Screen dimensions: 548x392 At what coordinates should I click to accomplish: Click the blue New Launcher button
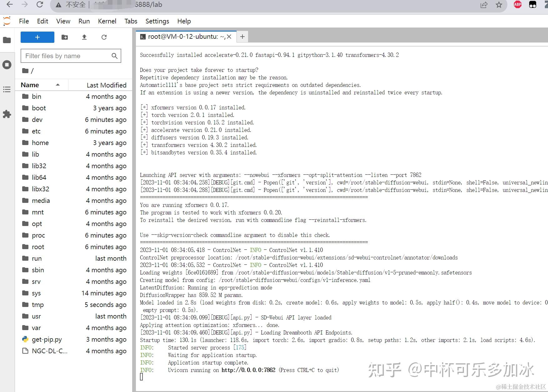tap(37, 37)
